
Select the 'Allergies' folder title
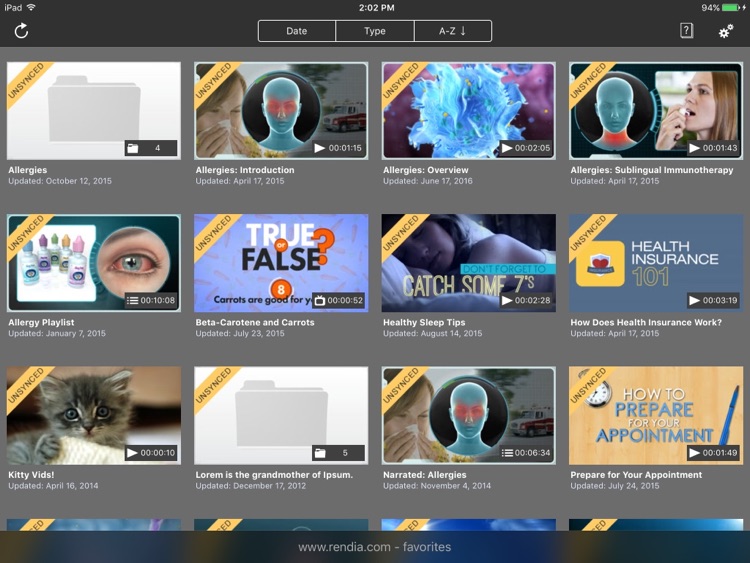point(28,170)
